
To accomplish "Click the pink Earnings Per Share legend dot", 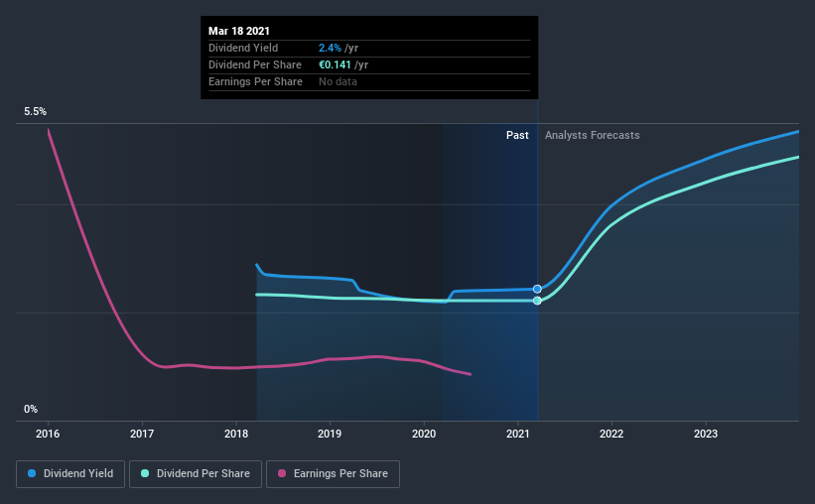I will 282,473.
